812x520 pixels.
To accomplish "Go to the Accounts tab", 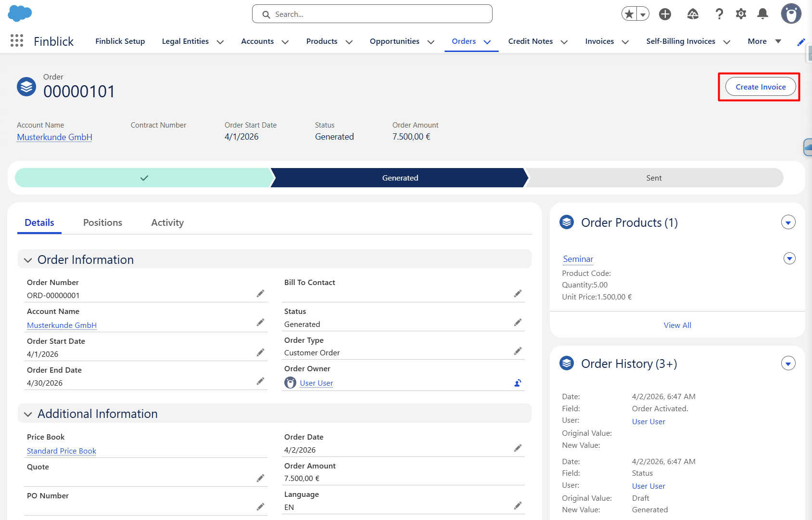I will point(257,41).
